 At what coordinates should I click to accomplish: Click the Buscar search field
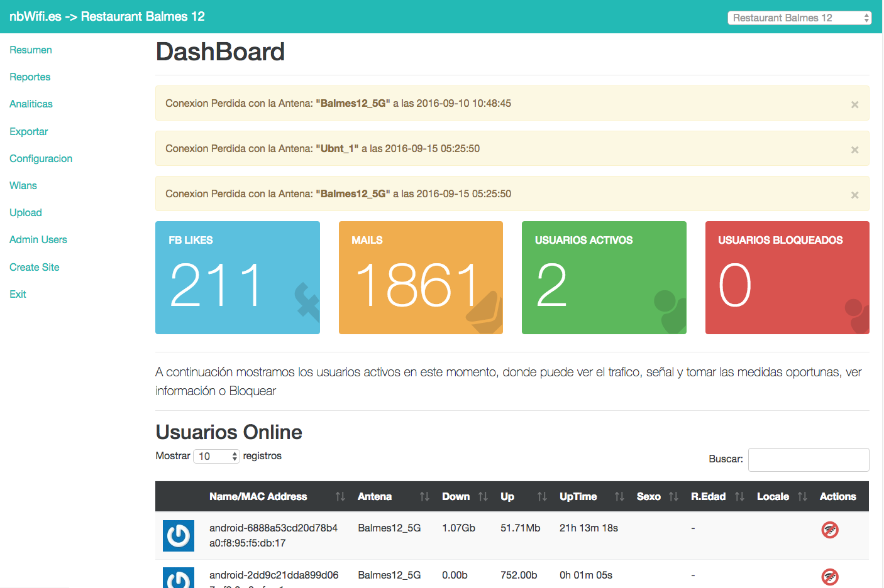pos(808,459)
